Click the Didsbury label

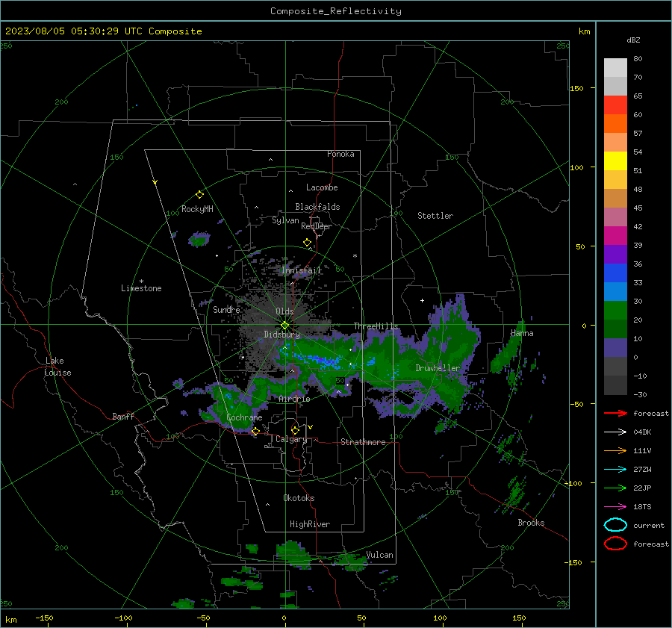pos(281,335)
